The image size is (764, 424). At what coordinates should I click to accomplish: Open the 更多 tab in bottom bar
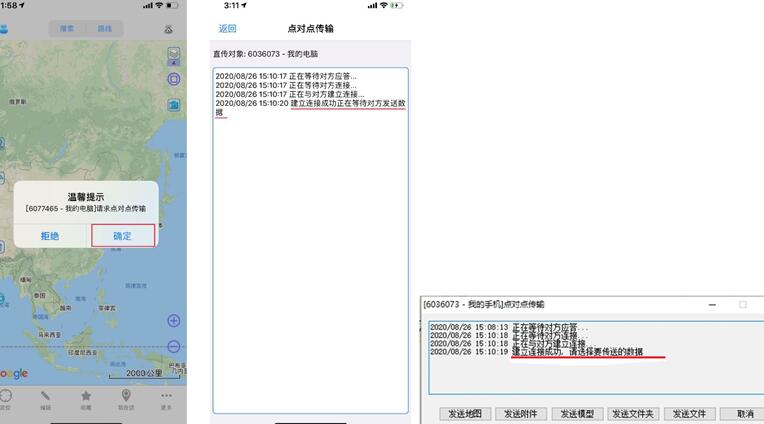(166, 399)
